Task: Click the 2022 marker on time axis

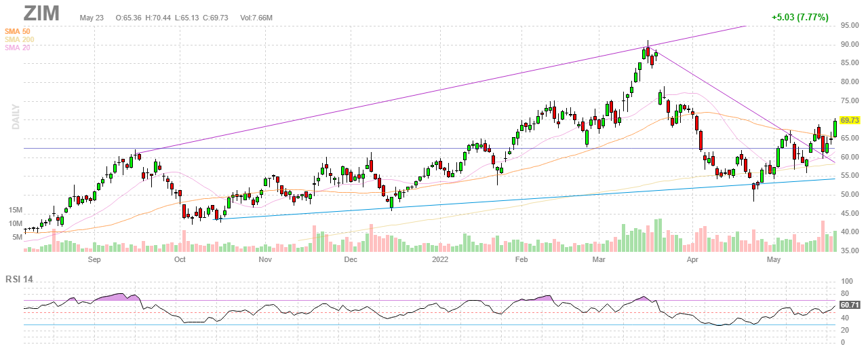Action: [440, 259]
